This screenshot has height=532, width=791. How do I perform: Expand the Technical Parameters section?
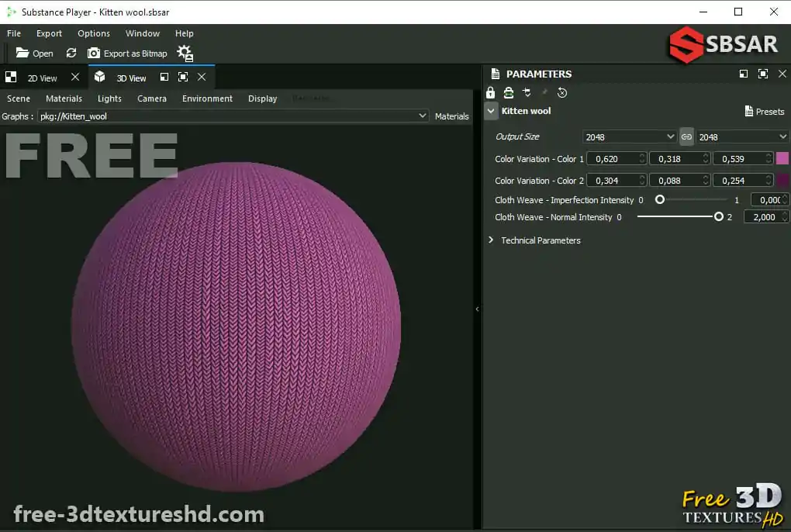(x=491, y=240)
